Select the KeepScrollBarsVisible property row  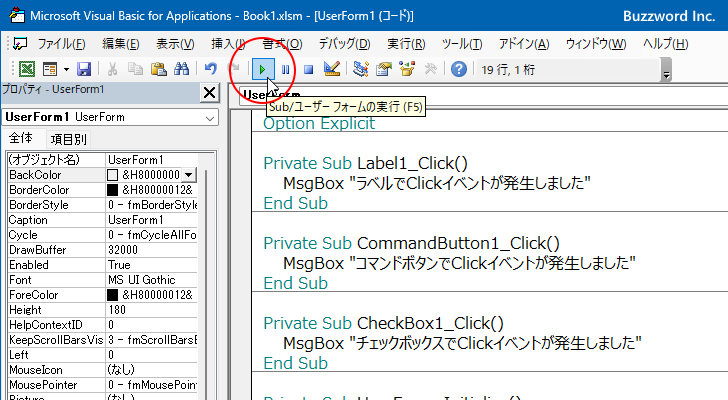[x=102, y=340]
